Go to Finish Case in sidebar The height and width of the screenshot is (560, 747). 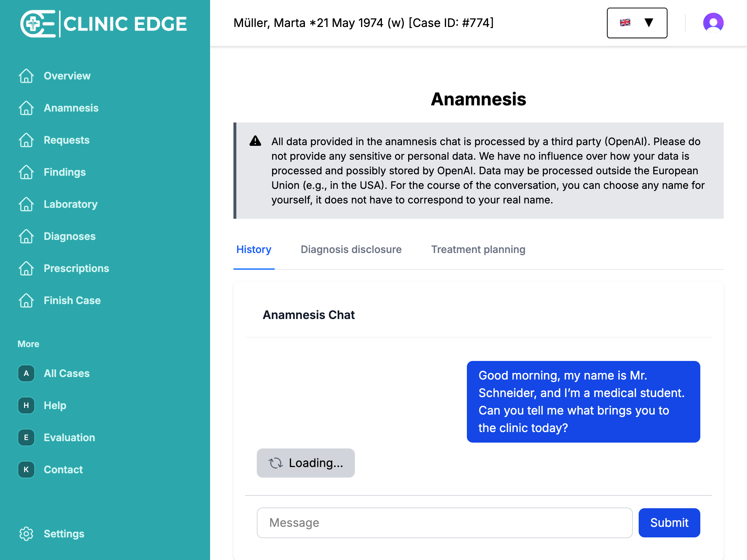pos(72,300)
